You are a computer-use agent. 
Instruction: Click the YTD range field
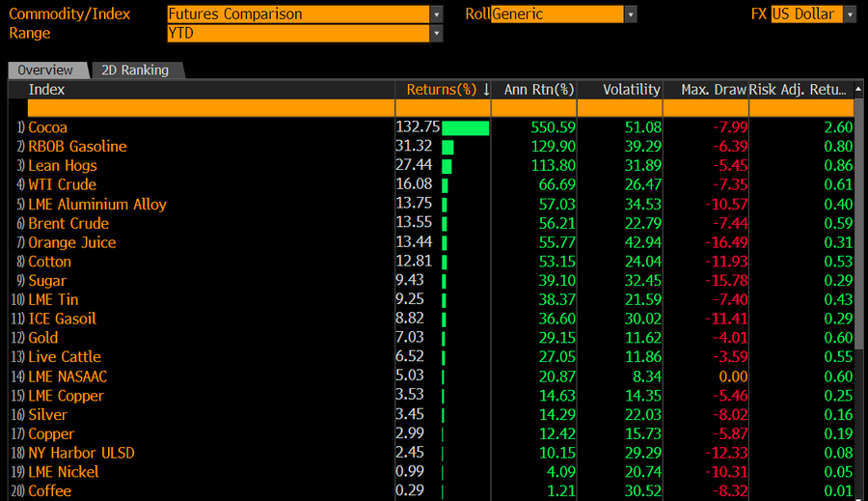[x=298, y=33]
